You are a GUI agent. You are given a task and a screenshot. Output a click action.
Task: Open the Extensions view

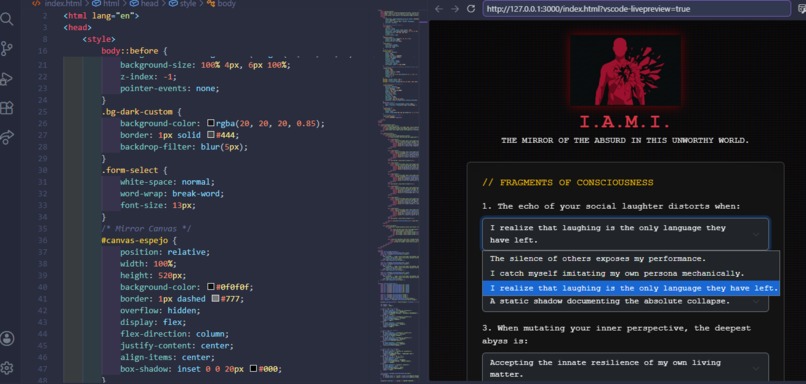click(7, 108)
